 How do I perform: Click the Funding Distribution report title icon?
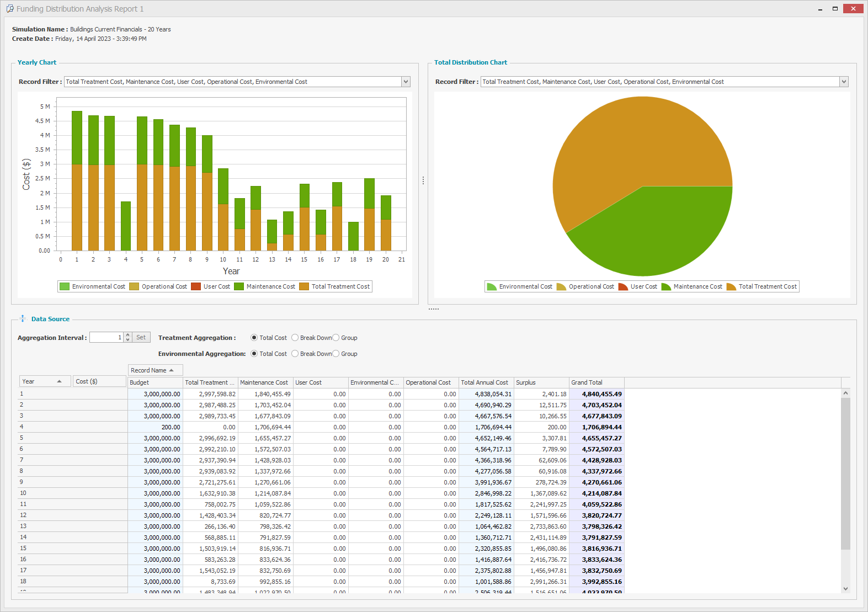point(10,9)
